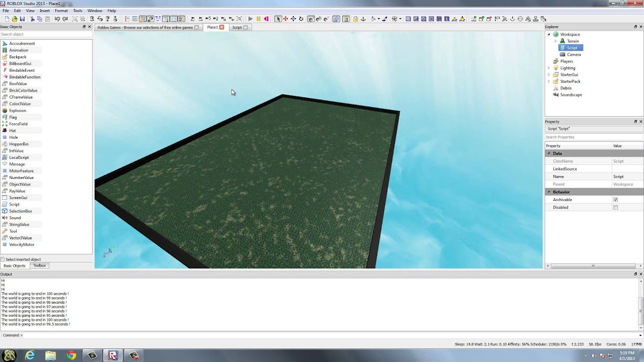
Task: Click the Save floppy disk icon
Action: 22,19
